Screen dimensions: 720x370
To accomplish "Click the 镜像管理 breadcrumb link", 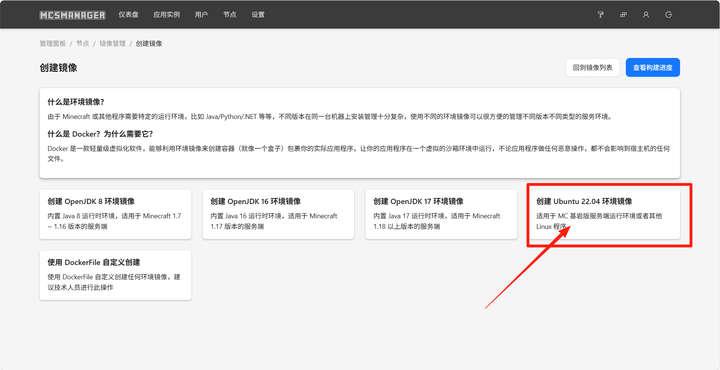I will point(112,44).
